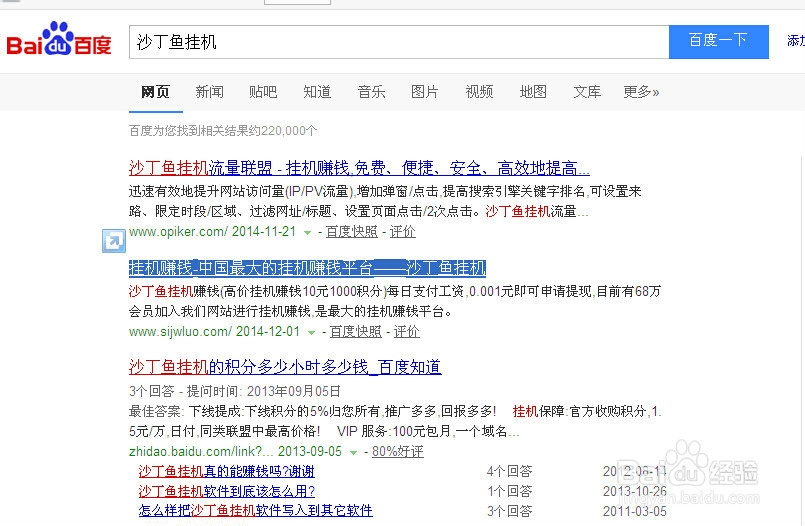805x526 pixels.
Task: Open the 贴吧 tab
Action: click(x=263, y=92)
